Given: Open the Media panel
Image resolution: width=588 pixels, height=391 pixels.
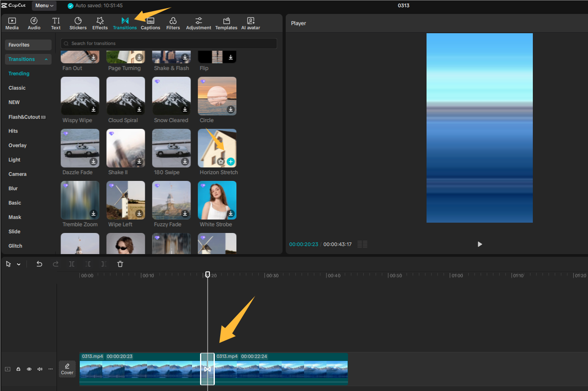Looking at the screenshot, I should (12, 23).
